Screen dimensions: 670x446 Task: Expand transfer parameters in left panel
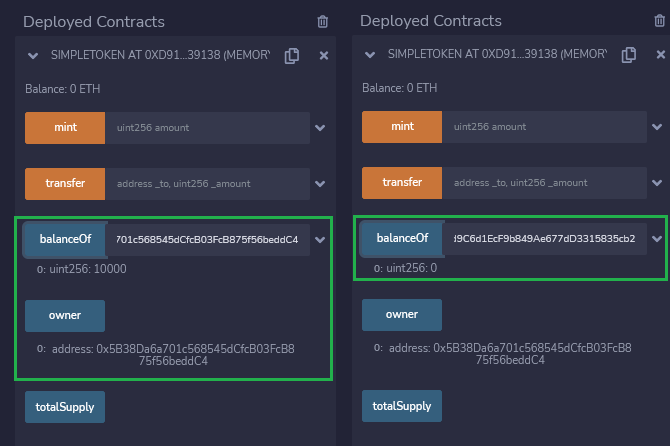coord(320,184)
